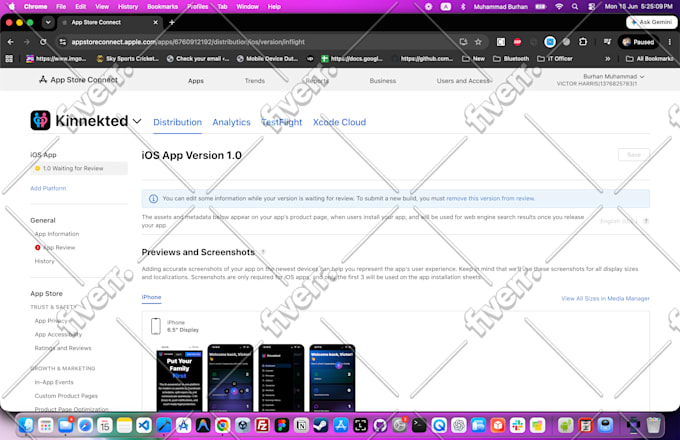Open App Review in the sidebar
Screen dimensions: 680x440
[59, 248]
